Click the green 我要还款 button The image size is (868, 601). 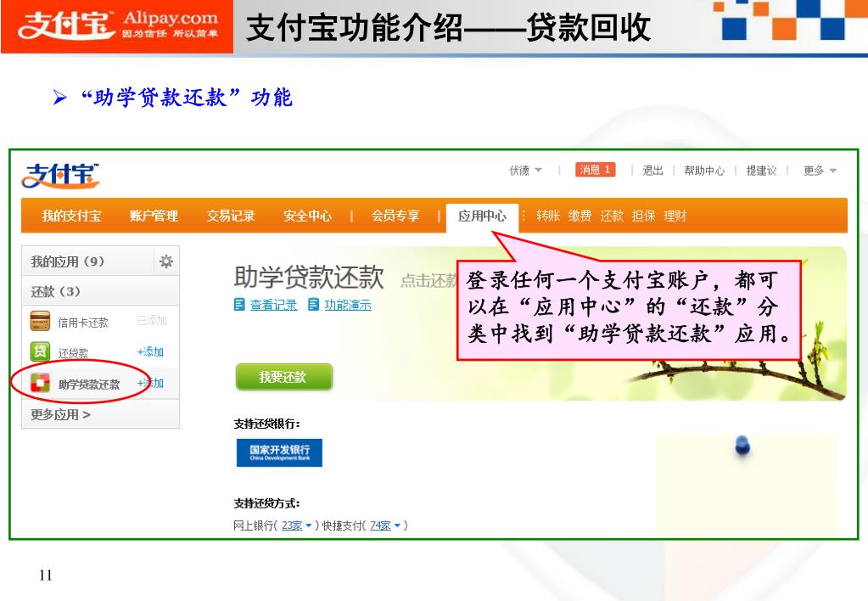[283, 377]
